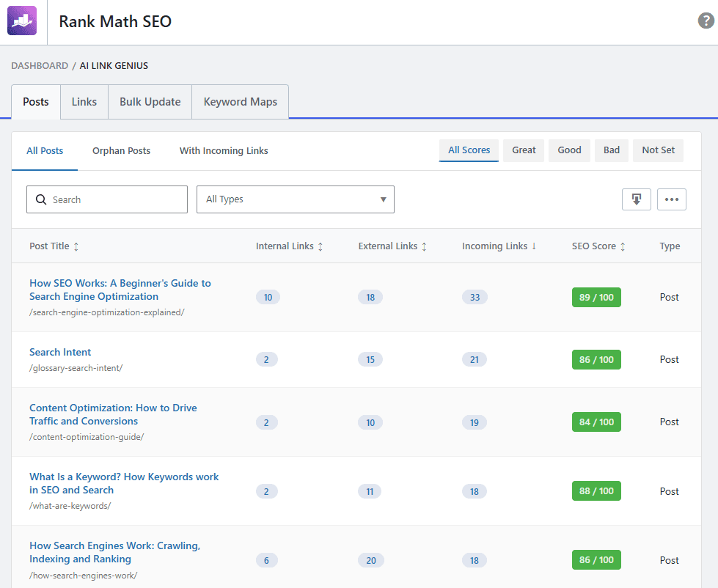Switch to the Links tab
The width and height of the screenshot is (718, 588).
84,102
